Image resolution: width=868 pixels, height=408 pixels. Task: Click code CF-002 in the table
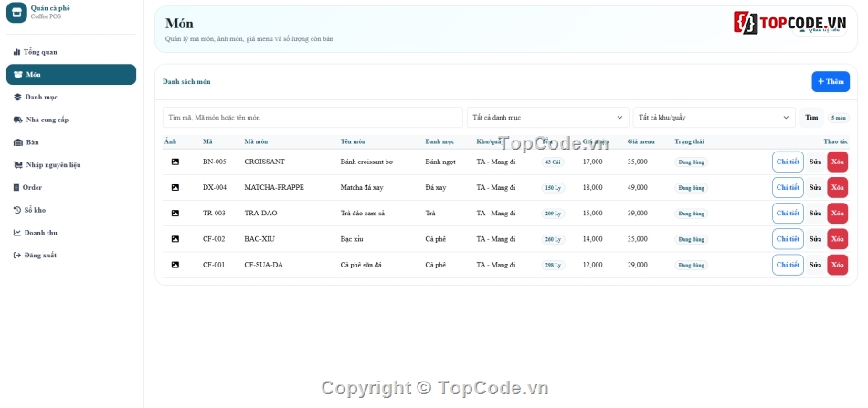click(x=214, y=239)
